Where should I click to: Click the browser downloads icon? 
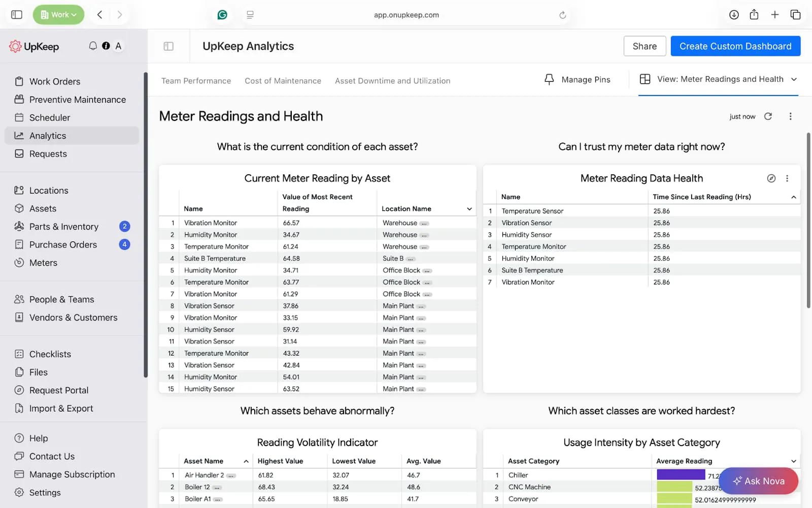(x=734, y=15)
